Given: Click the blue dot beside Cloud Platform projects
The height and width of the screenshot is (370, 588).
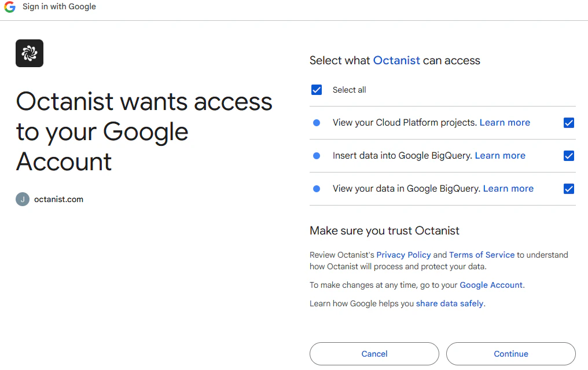Looking at the screenshot, I should [x=317, y=123].
